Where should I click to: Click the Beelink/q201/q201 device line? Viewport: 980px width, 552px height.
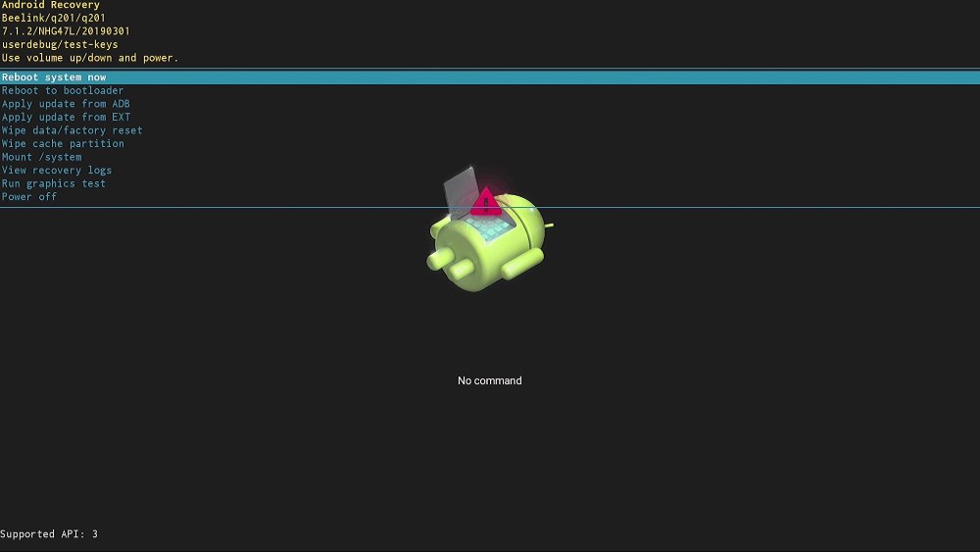[x=54, y=18]
